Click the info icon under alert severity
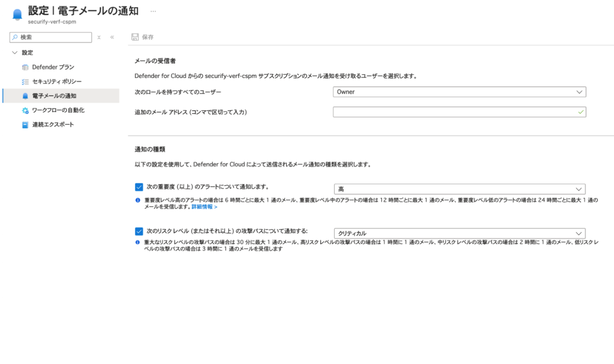The image size is (614, 364). click(138, 200)
